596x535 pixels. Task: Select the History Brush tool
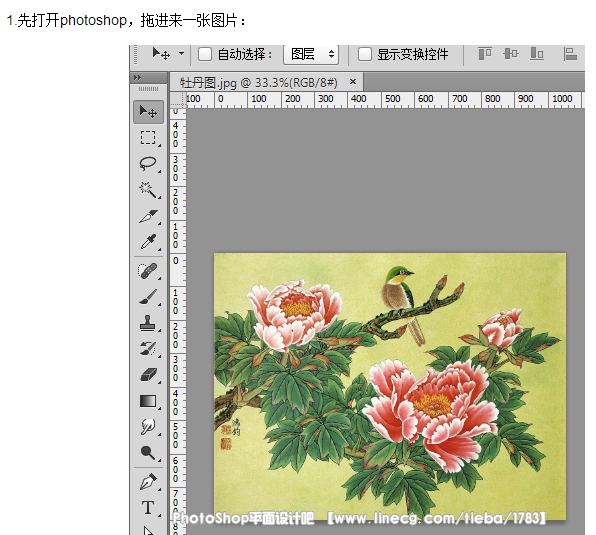tap(148, 349)
